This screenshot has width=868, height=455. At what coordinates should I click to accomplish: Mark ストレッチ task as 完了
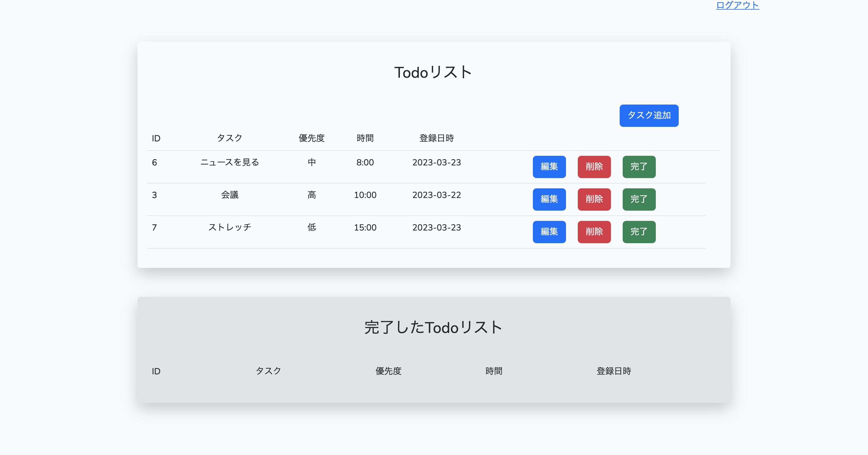[x=639, y=232]
